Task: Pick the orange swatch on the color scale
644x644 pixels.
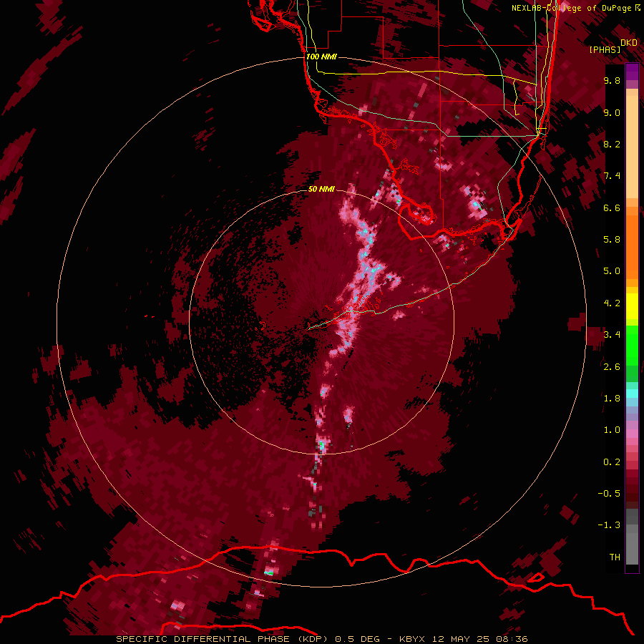Action: click(x=632, y=246)
